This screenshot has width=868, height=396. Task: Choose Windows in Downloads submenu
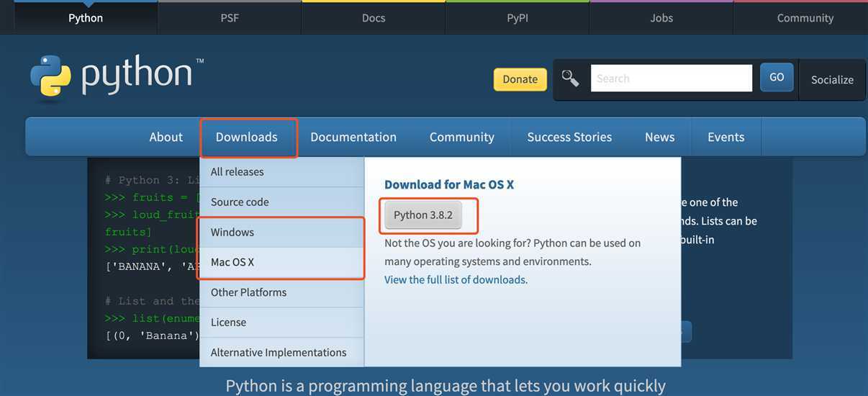(x=282, y=233)
